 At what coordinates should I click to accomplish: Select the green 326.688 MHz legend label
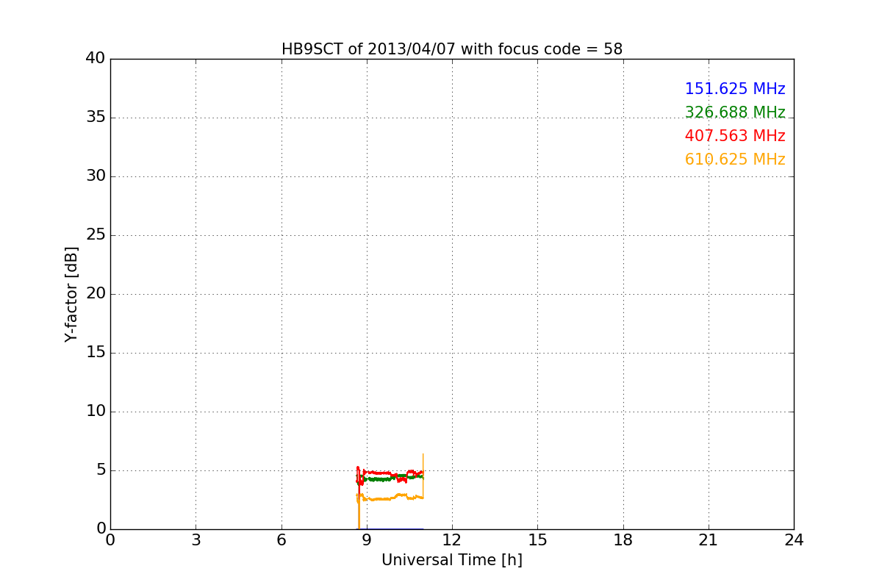point(735,112)
